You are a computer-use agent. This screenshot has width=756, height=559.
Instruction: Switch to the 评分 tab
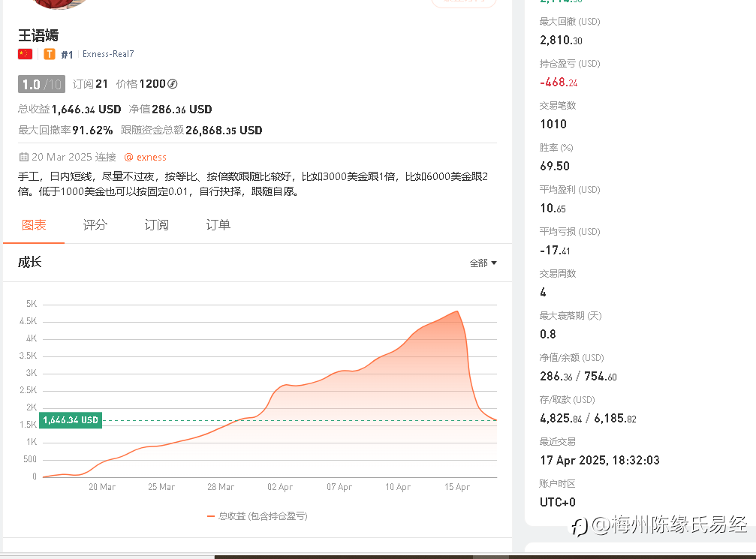click(x=95, y=225)
